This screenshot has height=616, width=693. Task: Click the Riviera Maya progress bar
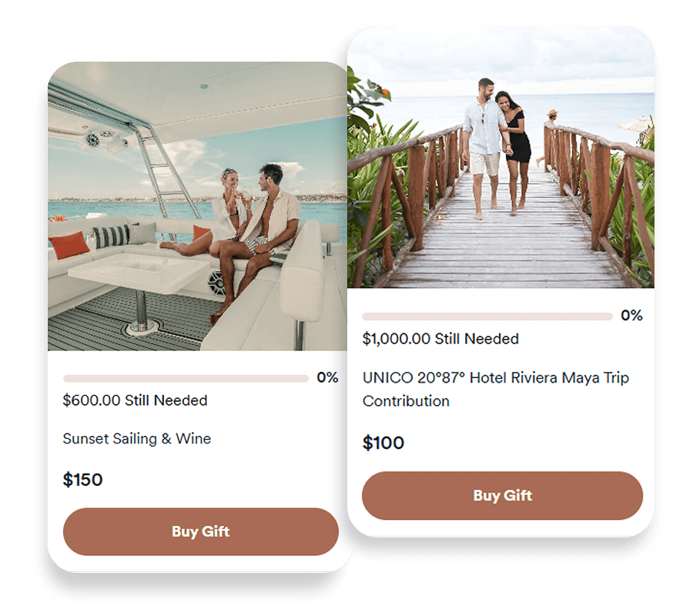(x=487, y=316)
